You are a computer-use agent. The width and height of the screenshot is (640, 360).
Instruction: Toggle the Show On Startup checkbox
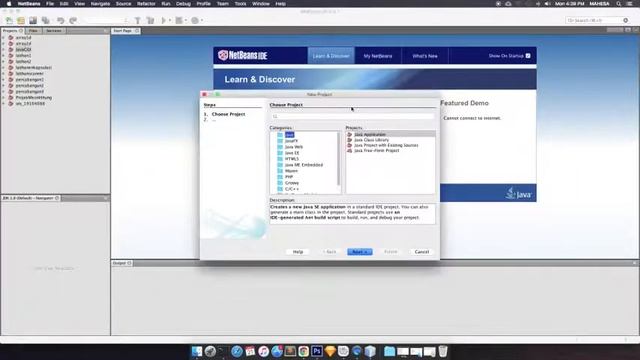click(x=528, y=56)
